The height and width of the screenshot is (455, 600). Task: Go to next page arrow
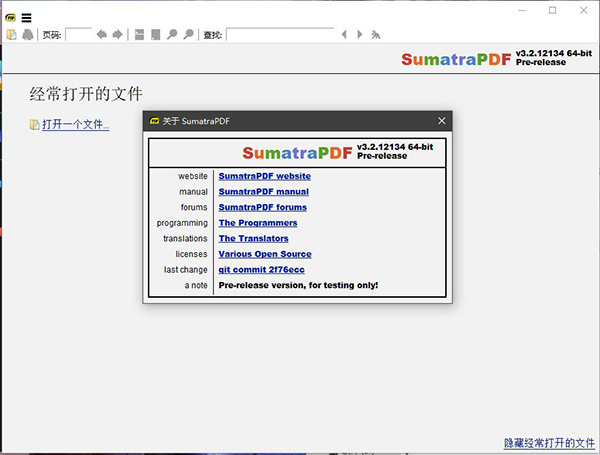pyautogui.click(x=117, y=34)
